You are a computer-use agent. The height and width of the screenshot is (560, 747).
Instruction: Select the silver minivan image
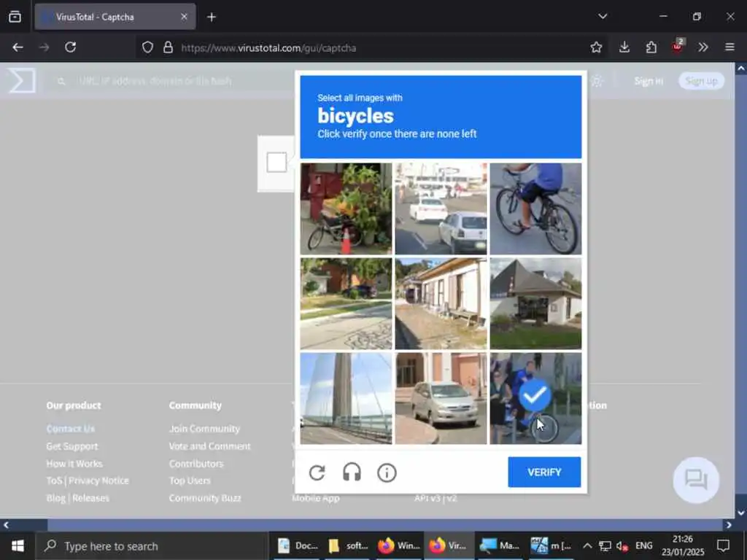pyautogui.click(x=441, y=398)
